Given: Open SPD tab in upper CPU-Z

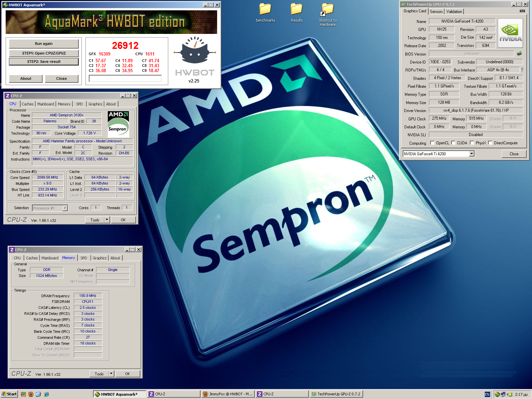Looking at the screenshot, I should pyautogui.click(x=79, y=104).
